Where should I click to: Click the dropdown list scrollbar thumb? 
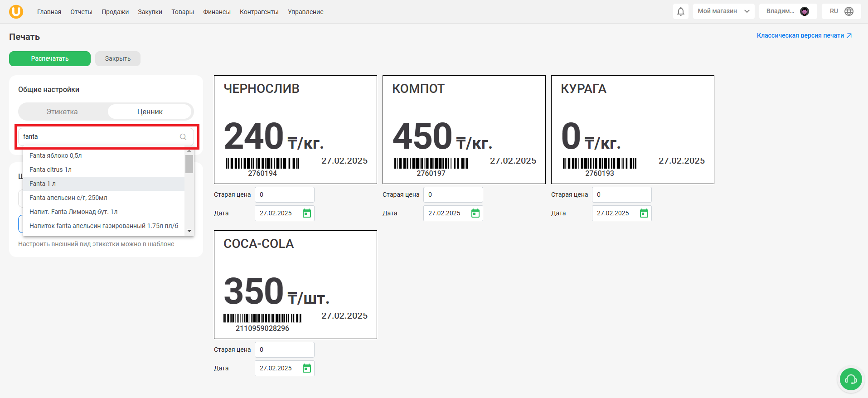click(189, 164)
